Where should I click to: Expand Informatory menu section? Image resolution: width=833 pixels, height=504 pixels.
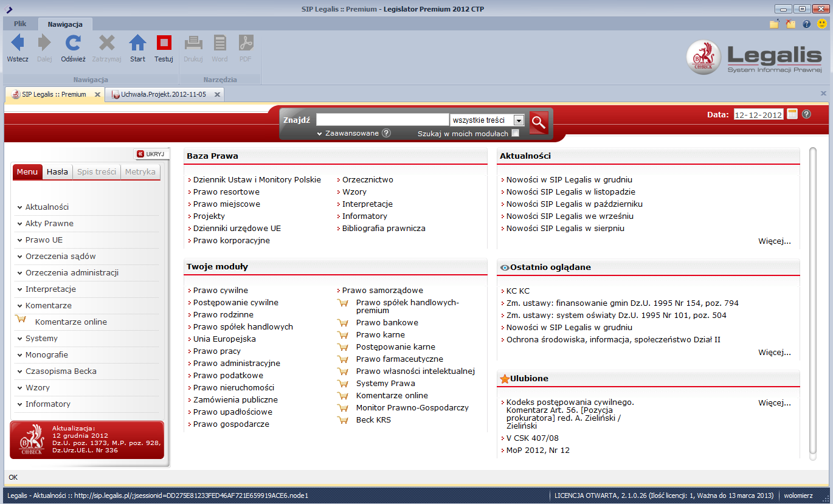[x=43, y=404]
